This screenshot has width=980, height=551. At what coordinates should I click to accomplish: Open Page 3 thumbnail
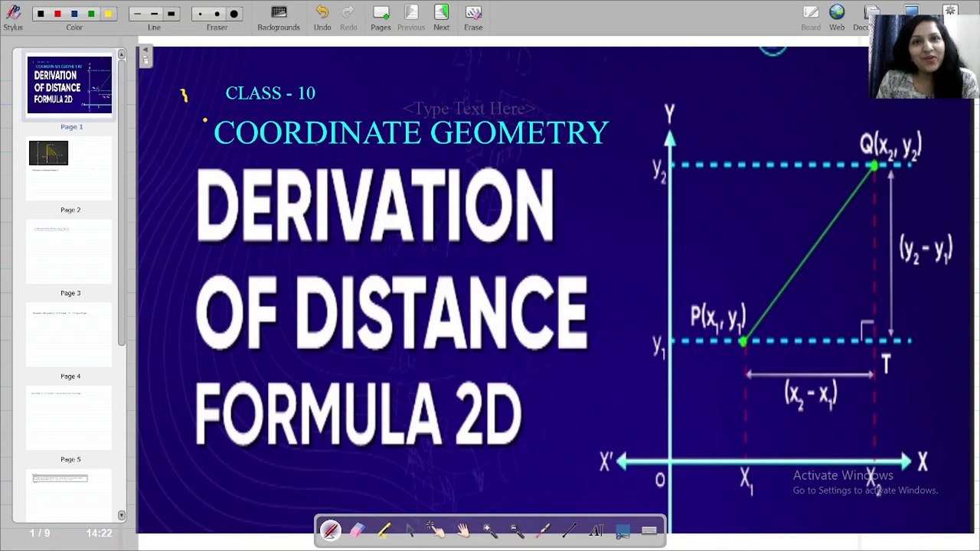click(70, 252)
